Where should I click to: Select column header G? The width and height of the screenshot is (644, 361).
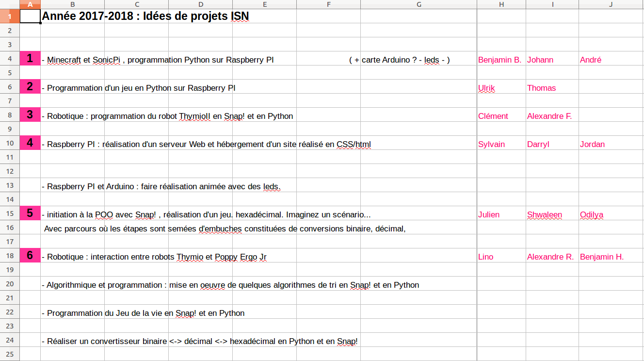tap(419, 4)
